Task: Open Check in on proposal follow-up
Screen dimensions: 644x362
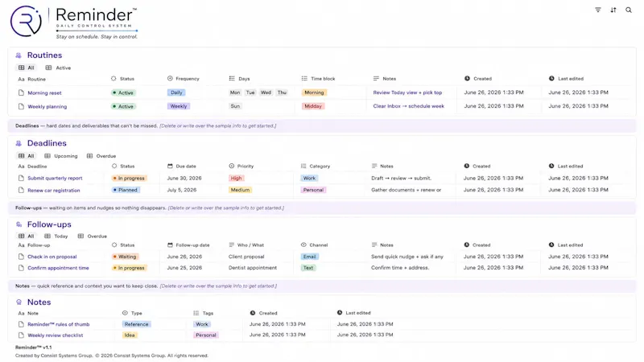Action: [52, 257]
